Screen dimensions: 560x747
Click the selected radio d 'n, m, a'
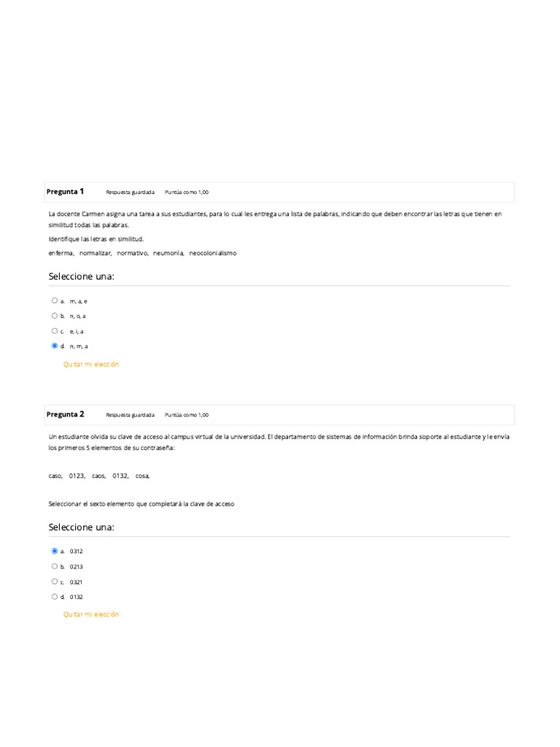point(55,346)
